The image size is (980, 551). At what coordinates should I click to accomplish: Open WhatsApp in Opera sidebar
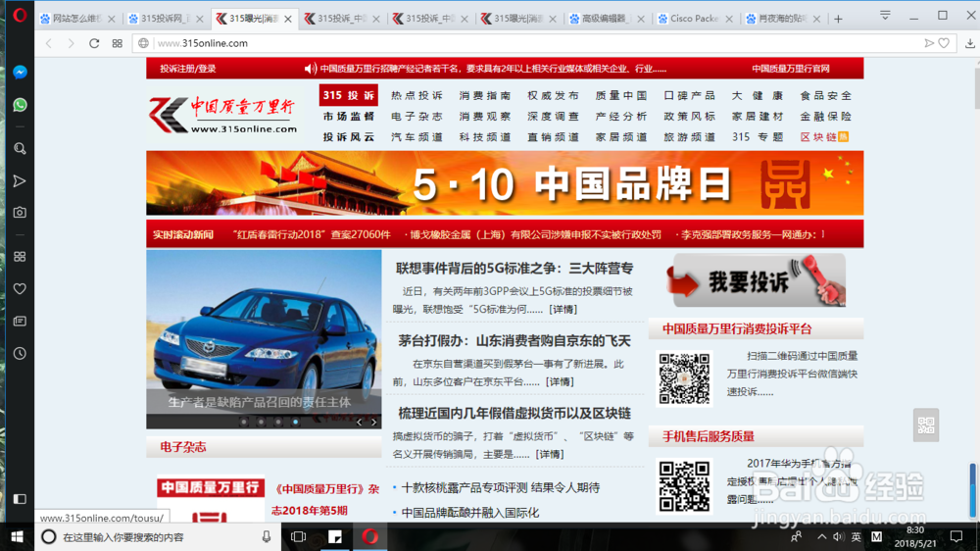(x=20, y=105)
